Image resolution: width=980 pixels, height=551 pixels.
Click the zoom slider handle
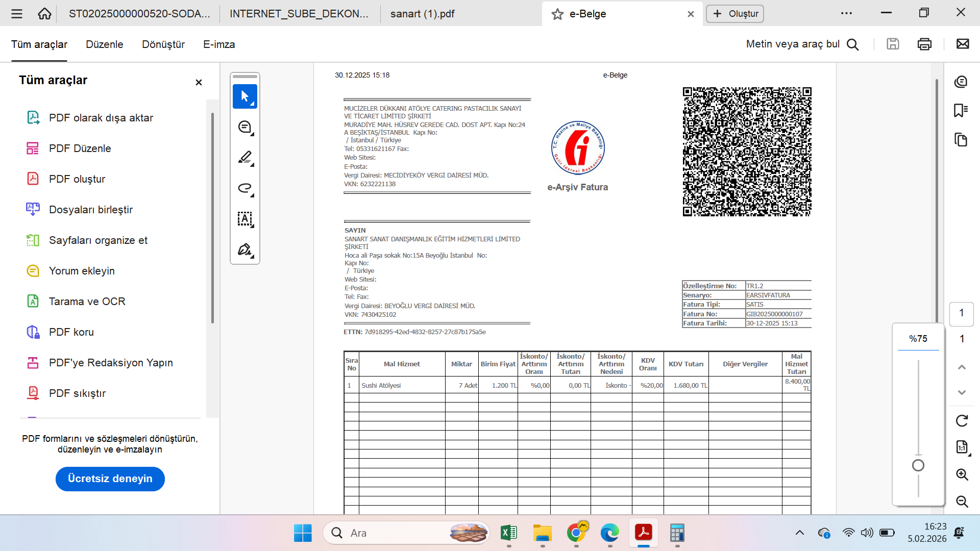pyautogui.click(x=918, y=465)
